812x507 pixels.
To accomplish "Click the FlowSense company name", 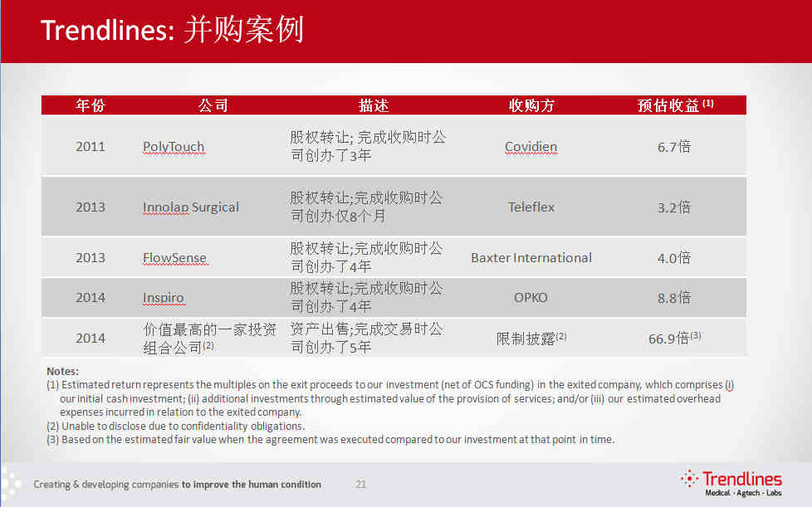I will tap(174, 258).
